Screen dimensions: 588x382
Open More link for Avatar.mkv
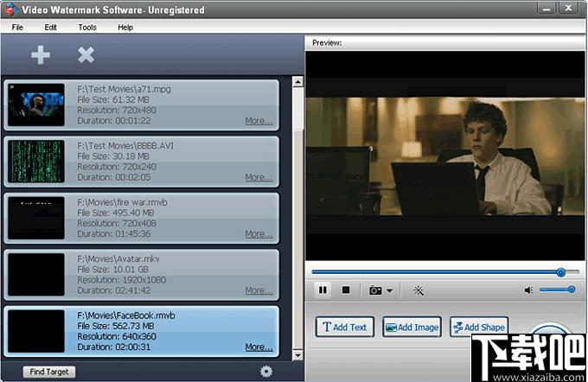(x=259, y=290)
